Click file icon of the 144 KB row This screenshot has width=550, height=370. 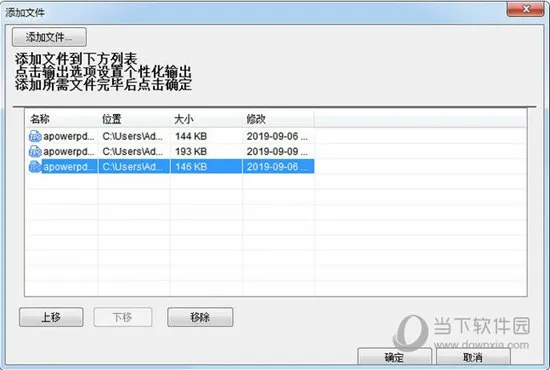click(x=35, y=136)
